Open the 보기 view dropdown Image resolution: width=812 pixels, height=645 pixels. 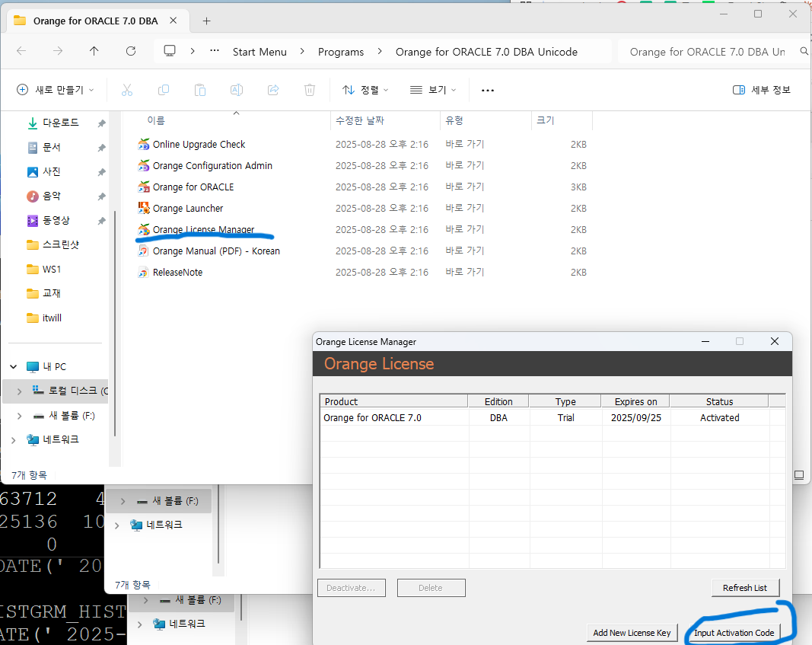point(434,90)
